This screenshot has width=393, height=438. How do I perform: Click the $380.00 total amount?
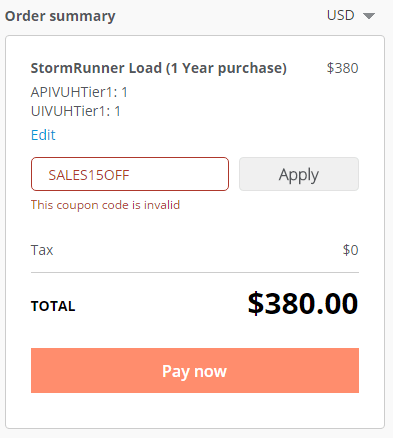(303, 304)
